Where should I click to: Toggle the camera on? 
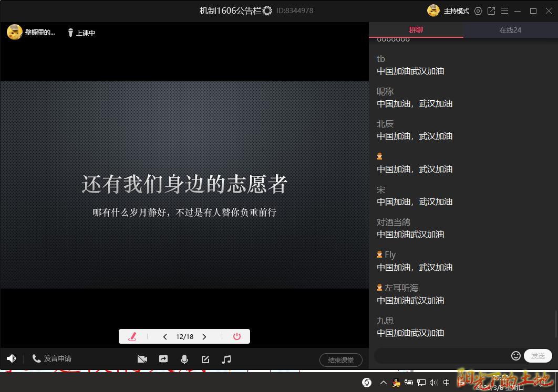(x=142, y=359)
